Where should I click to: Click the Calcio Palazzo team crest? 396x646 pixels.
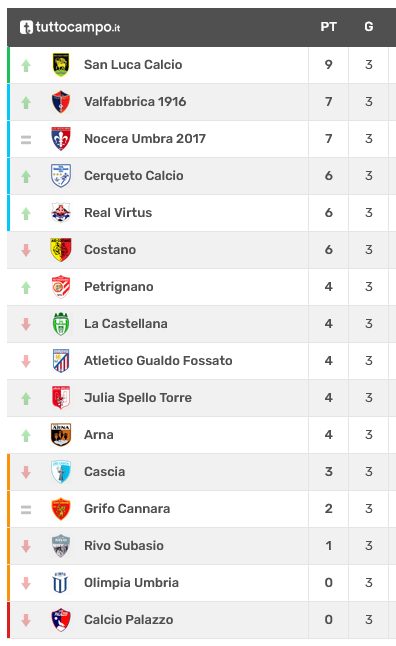(61, 620)
